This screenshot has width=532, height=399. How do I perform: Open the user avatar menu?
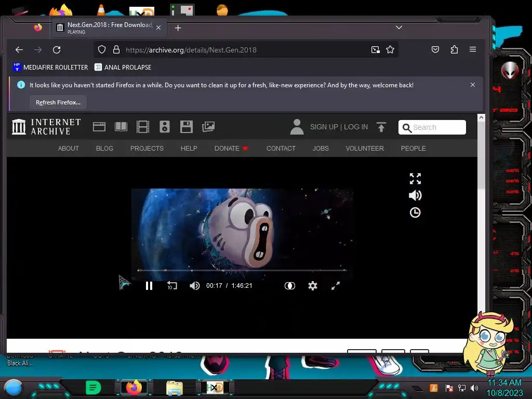297,127
